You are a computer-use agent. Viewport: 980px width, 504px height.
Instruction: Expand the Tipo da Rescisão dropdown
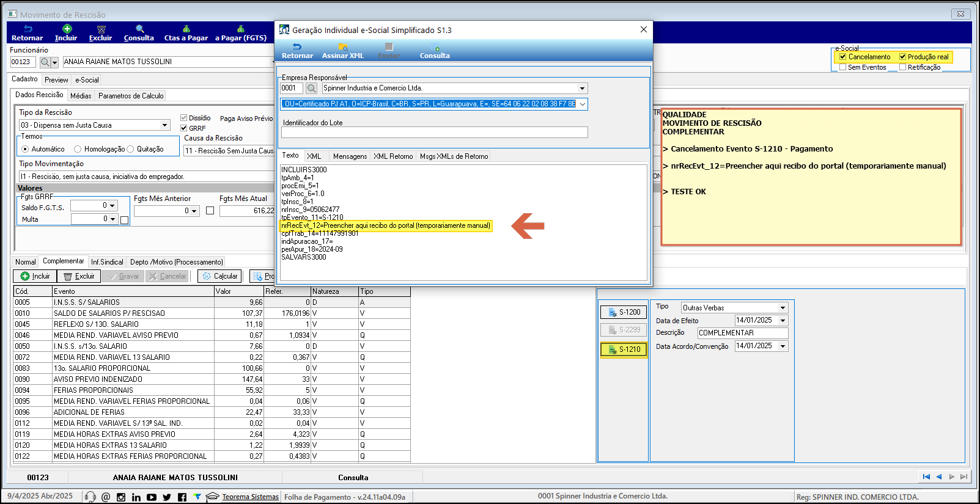[164, 125]
